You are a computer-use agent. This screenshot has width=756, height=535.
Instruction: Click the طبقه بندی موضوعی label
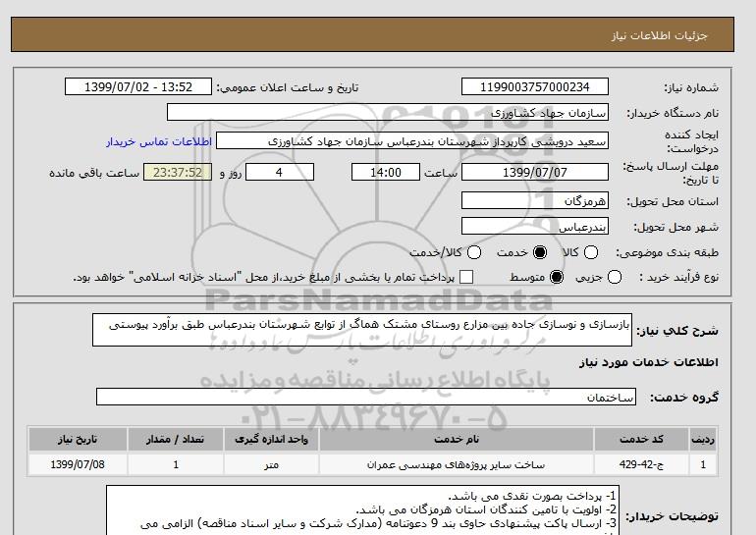[x=667, y=252]
